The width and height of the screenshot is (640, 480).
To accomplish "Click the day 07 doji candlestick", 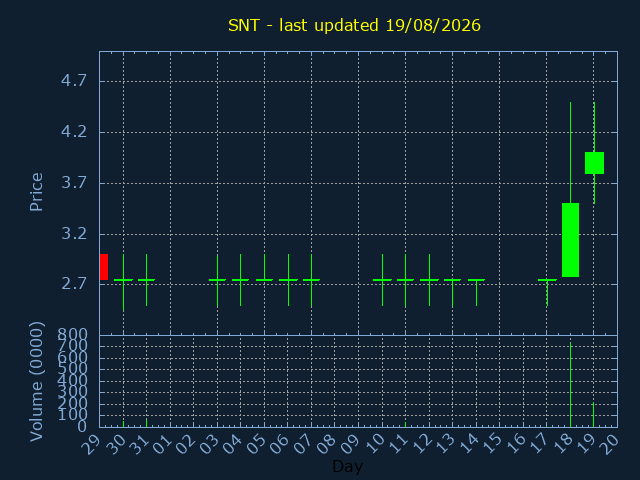I will (x=311, y=280).
